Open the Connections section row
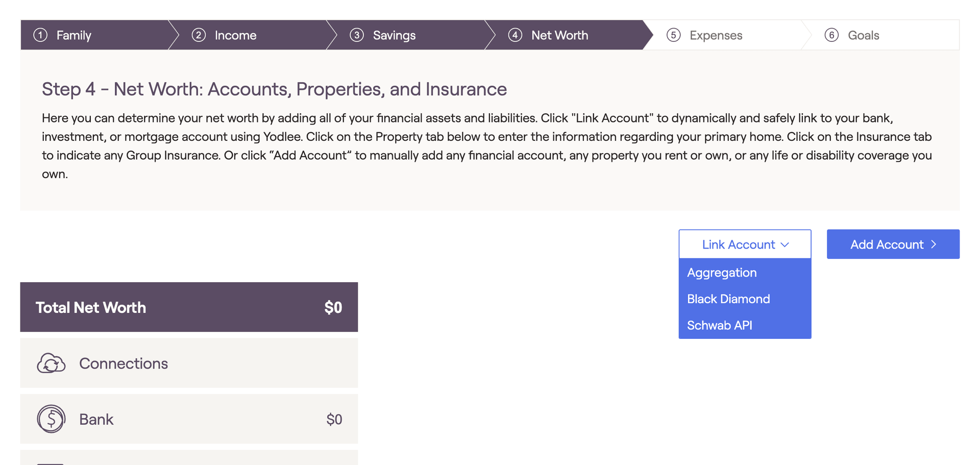 [x=189, y=363]
